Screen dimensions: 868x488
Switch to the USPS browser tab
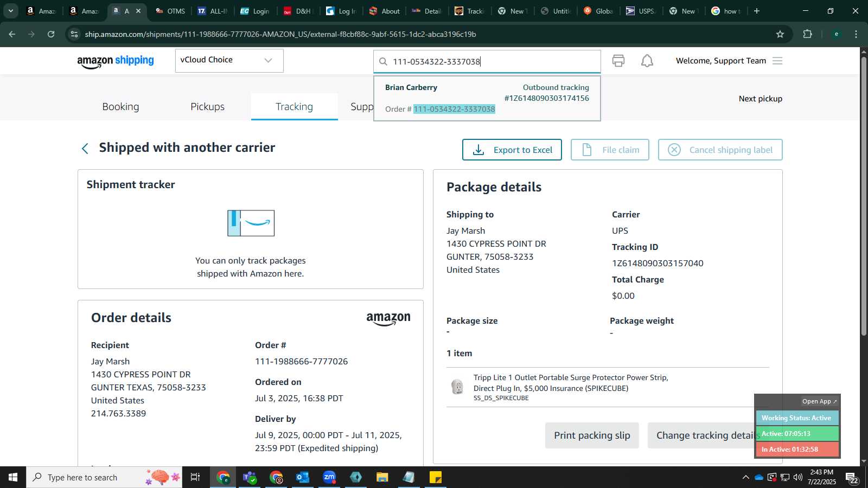[641, 11]
